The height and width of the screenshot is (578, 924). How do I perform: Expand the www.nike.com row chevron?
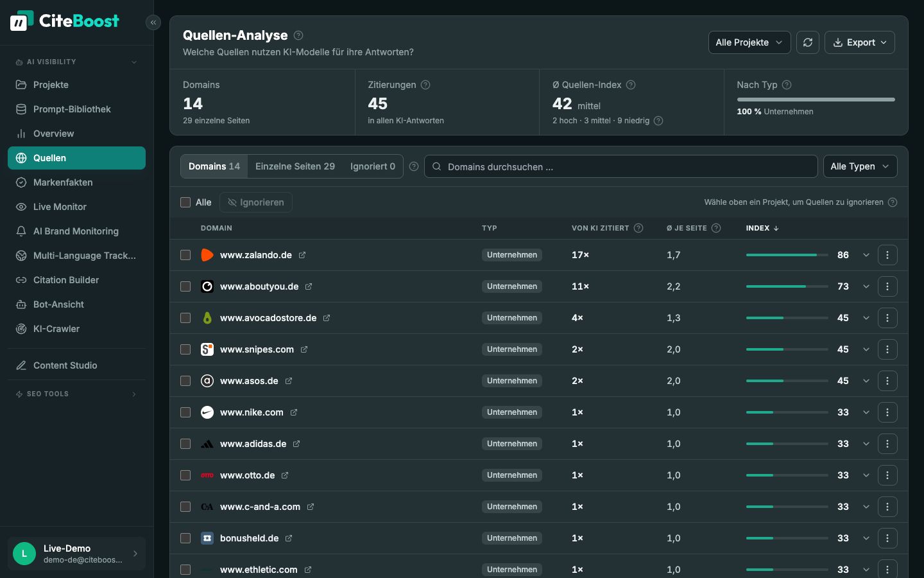coord(866,412)
